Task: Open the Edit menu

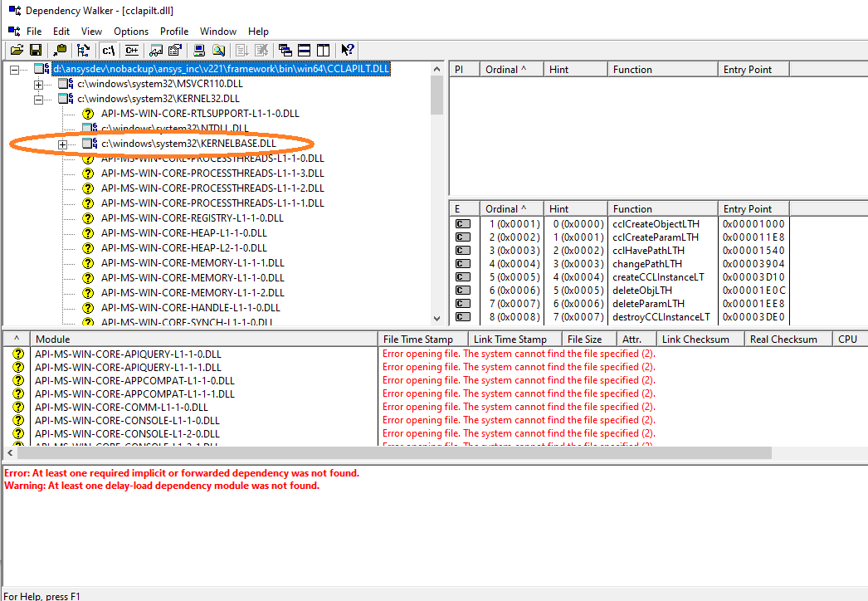Action: 61,32
